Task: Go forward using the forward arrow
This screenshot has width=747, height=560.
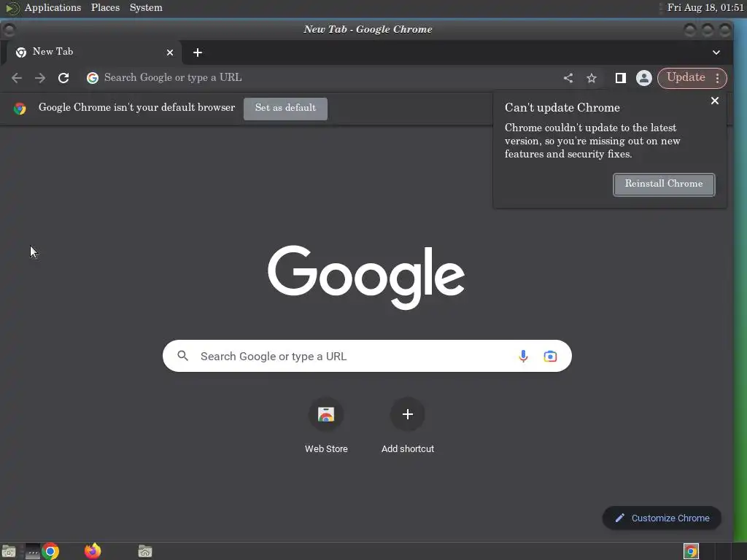Action: tap(40, 77)
